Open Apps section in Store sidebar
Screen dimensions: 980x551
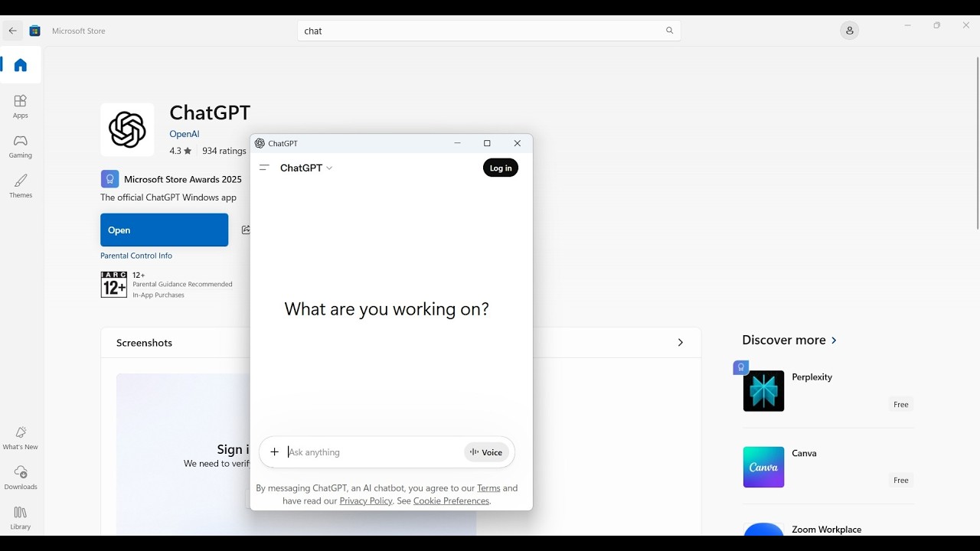coord(21,106)
